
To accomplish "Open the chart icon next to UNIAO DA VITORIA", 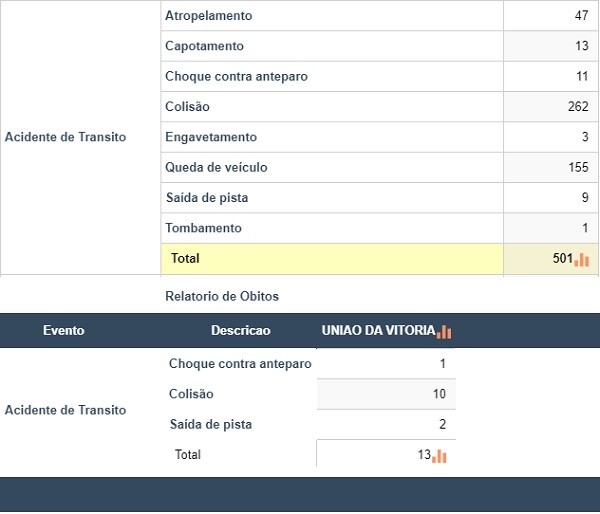I will click(x=444, y=331).
